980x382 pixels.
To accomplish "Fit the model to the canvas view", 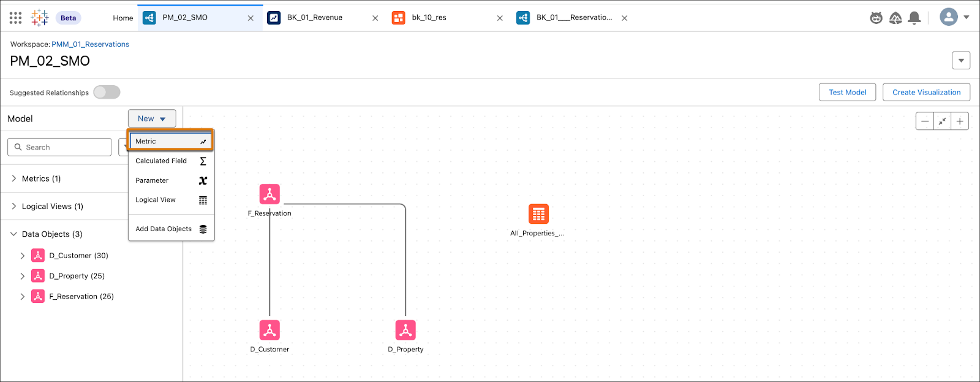I will click(x=942, y=121).
